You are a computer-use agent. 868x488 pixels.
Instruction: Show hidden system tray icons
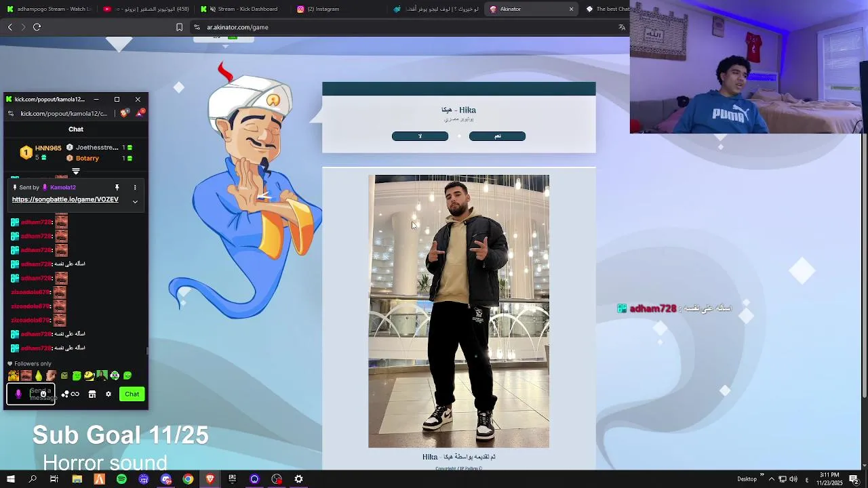click(771, 479)
